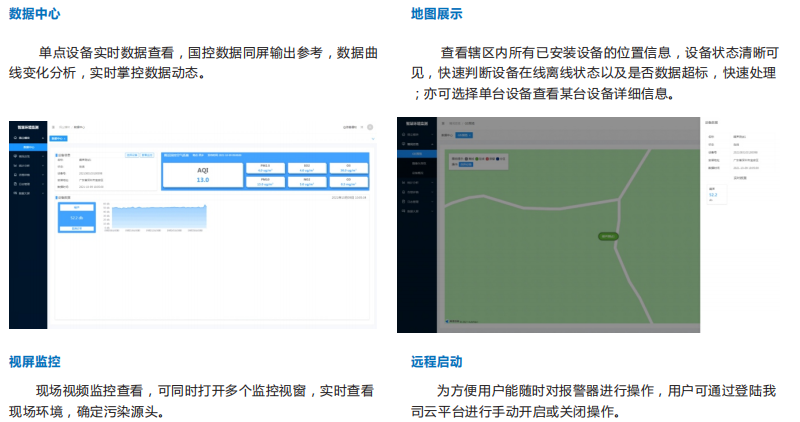Select the highlighted blue submenu item in the map sidebar
800x422 pixels.
point(417,154)
